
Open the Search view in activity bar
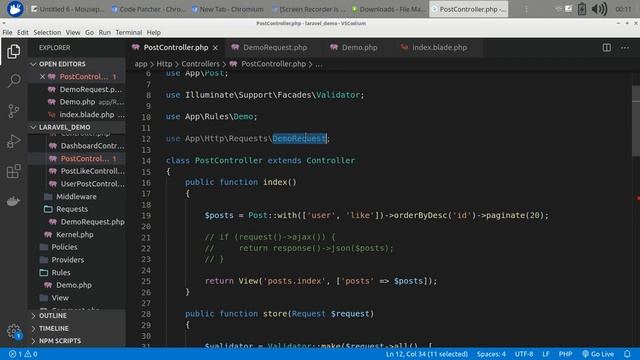coord(13,81)
